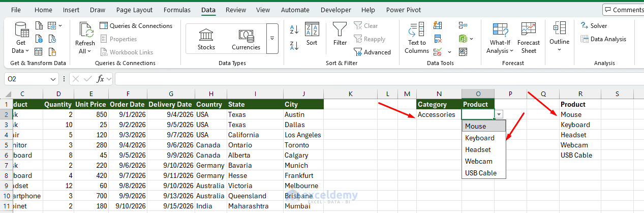
Task: Click the From Picture icon
Action: tap(52, 25)
